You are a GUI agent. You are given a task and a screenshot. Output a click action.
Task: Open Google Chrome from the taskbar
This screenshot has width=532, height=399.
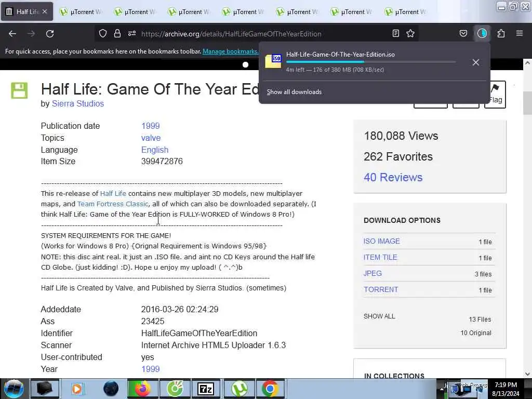270,389
